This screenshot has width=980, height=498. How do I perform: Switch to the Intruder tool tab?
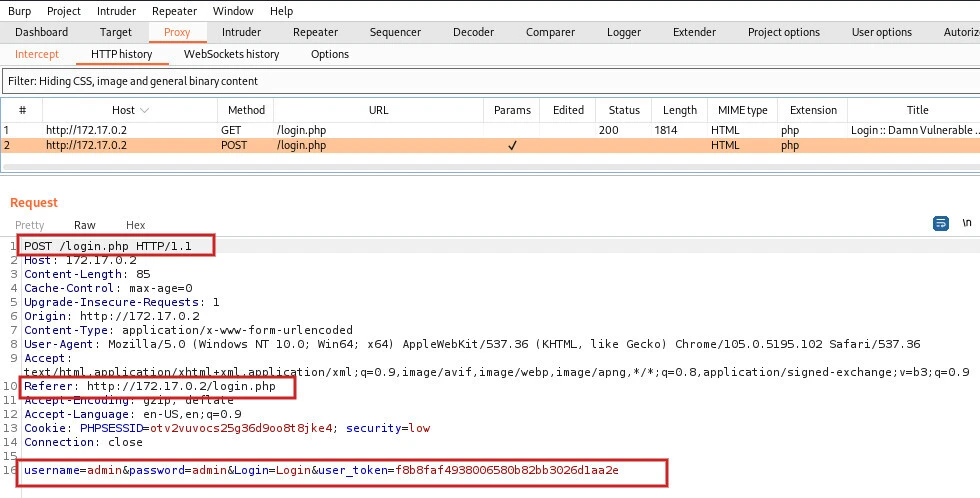coord(241,32)
